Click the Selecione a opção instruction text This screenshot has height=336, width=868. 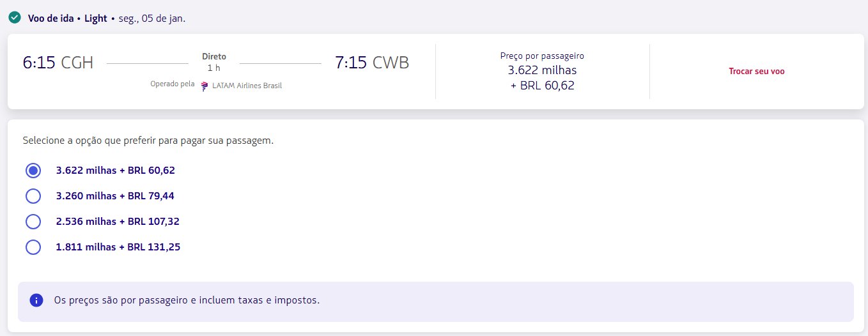(148, 141)
